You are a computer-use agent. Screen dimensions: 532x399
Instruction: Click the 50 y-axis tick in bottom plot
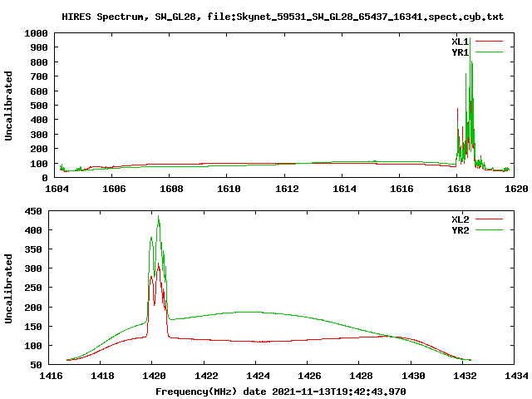click(x=36, y=366)
